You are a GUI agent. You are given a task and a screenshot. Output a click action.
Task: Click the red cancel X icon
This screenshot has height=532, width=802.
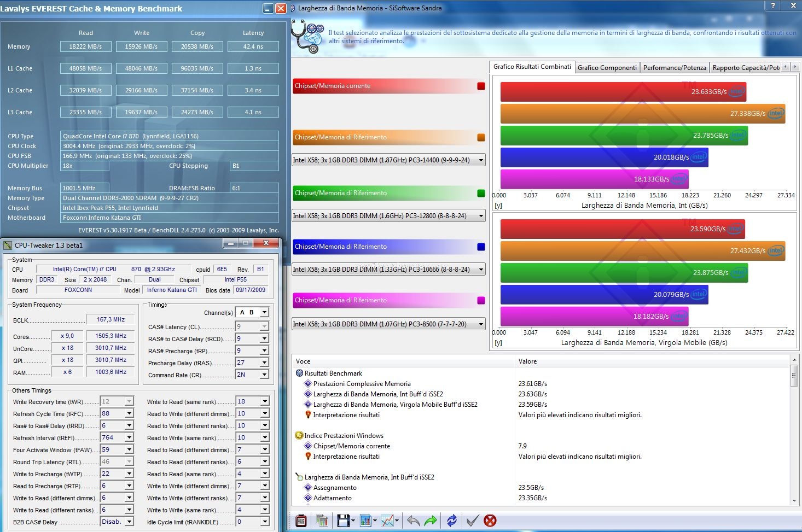[x=490, y=521]
